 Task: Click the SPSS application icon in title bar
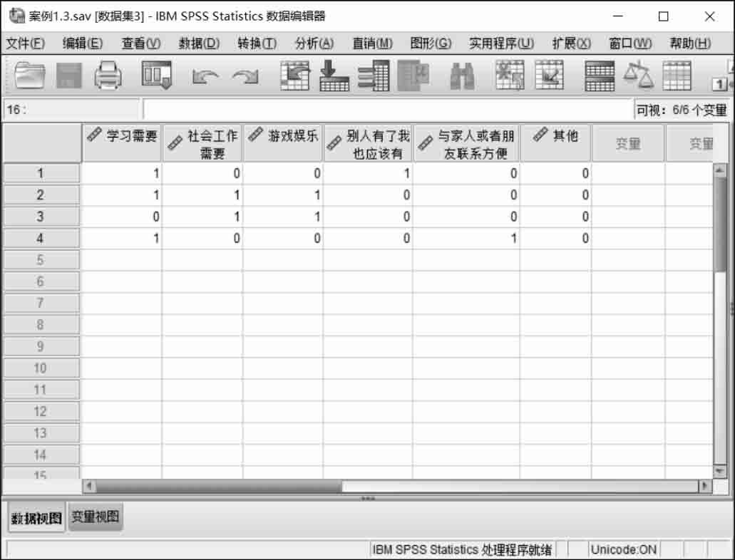[17, 16]
